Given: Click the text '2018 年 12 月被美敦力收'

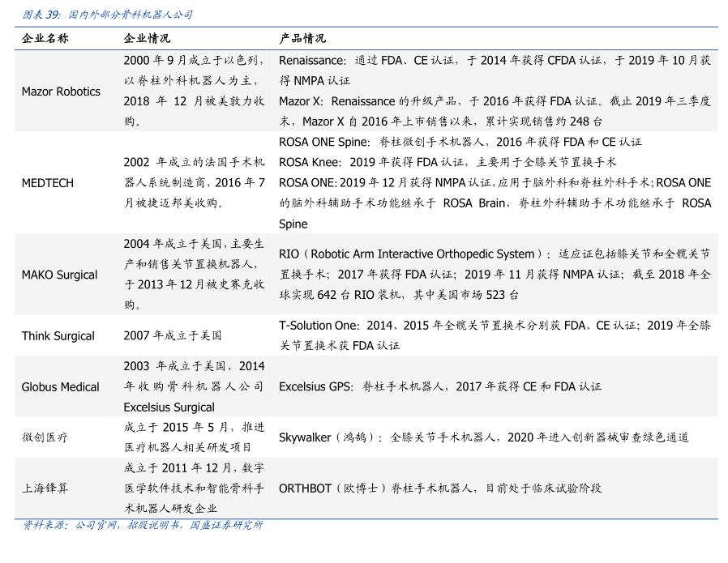Looking at the screenshot, I should [194, 101].
